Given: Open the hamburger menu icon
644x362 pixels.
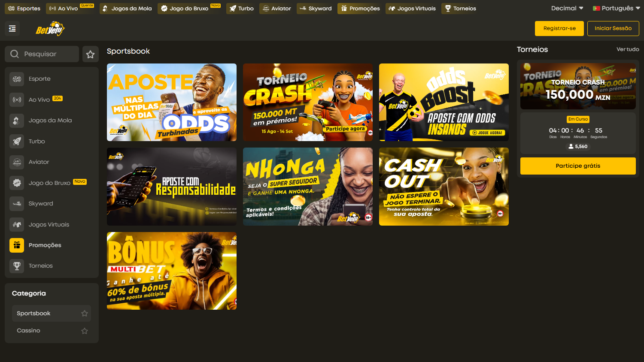Looking at the screenshot, I should click(12, 29).
